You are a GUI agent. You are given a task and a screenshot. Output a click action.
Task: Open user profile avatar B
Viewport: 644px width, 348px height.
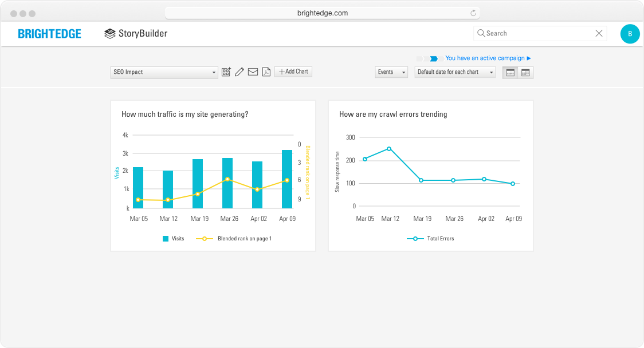point(630,34)
